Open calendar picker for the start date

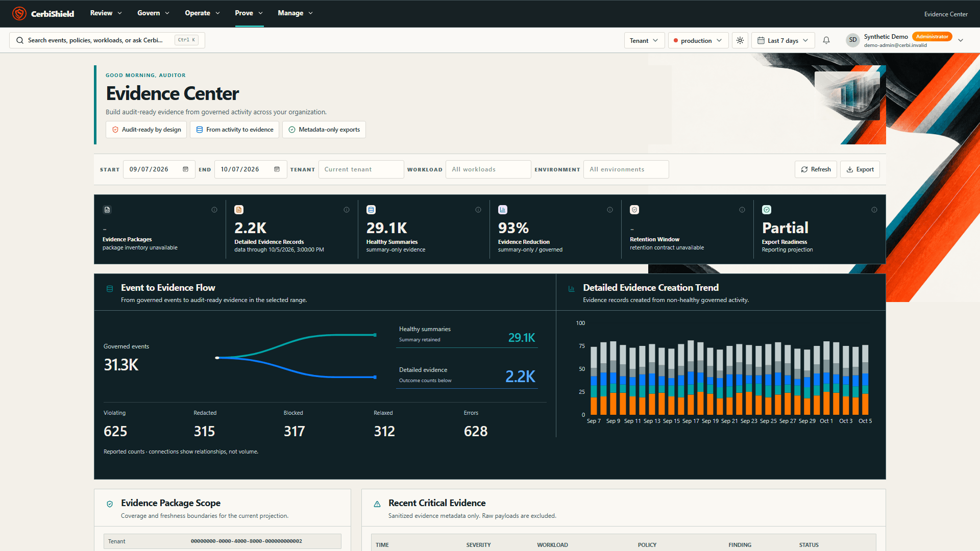(x=185, y=169)
